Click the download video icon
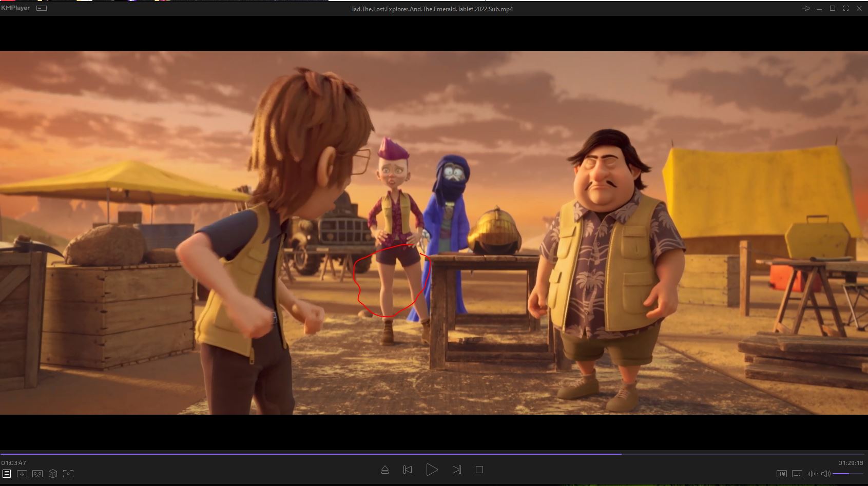Viewport: 868px width, 486px height. point(22,474)
